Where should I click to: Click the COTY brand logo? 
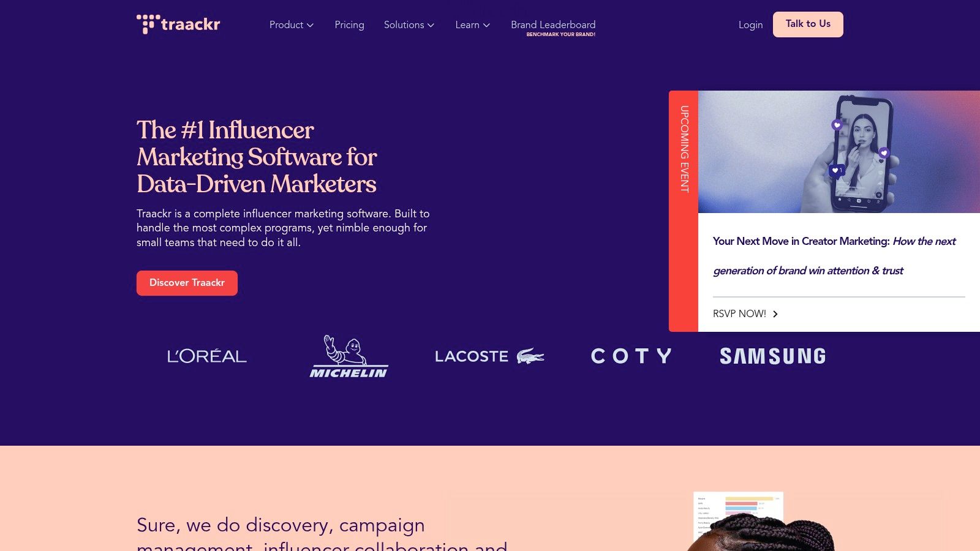coord(631,356)
